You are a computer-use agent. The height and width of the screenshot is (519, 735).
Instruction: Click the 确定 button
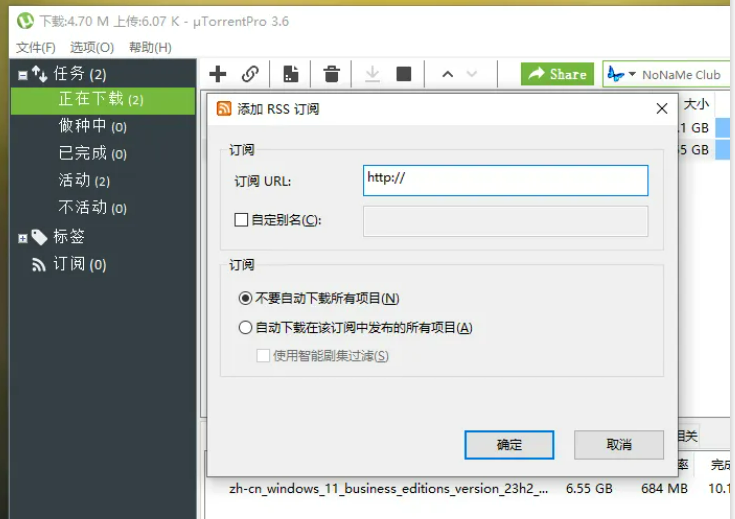pos(509,445)
